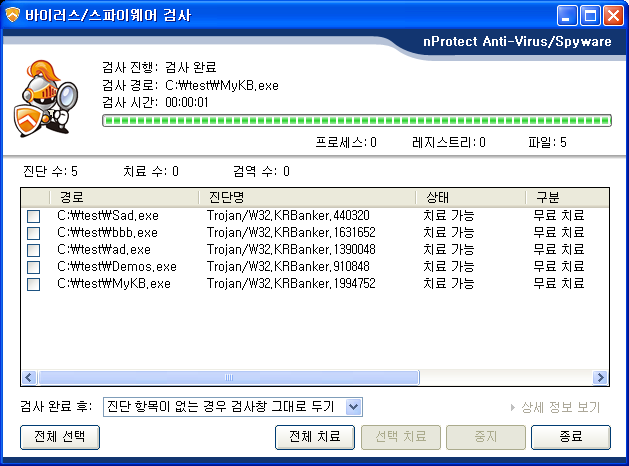Click the left arrow of horizontal scrollbar

[29, 377]
